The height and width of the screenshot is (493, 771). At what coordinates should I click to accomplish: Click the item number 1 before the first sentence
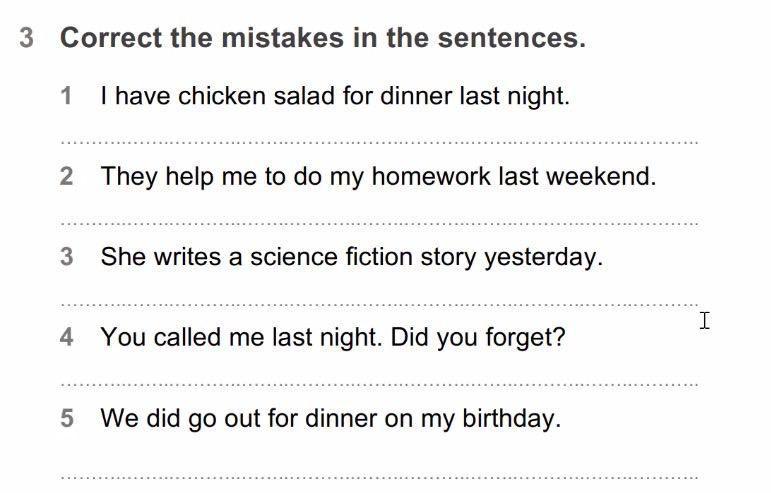pos(67,97)
